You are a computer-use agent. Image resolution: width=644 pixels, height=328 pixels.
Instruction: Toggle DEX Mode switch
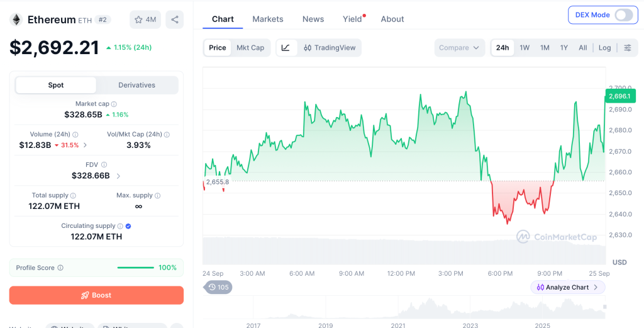click(623, 15)
